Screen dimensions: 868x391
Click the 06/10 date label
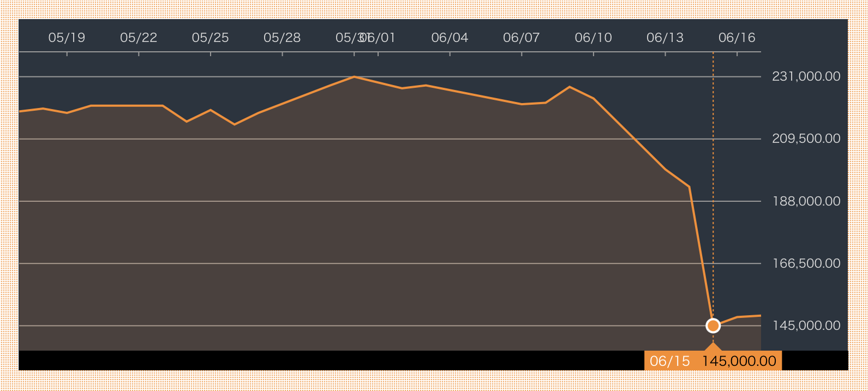(x=593, y=38)
